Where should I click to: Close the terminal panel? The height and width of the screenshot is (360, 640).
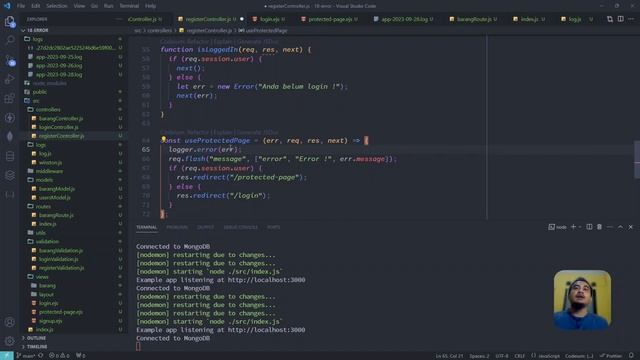[x=631, y=227]
